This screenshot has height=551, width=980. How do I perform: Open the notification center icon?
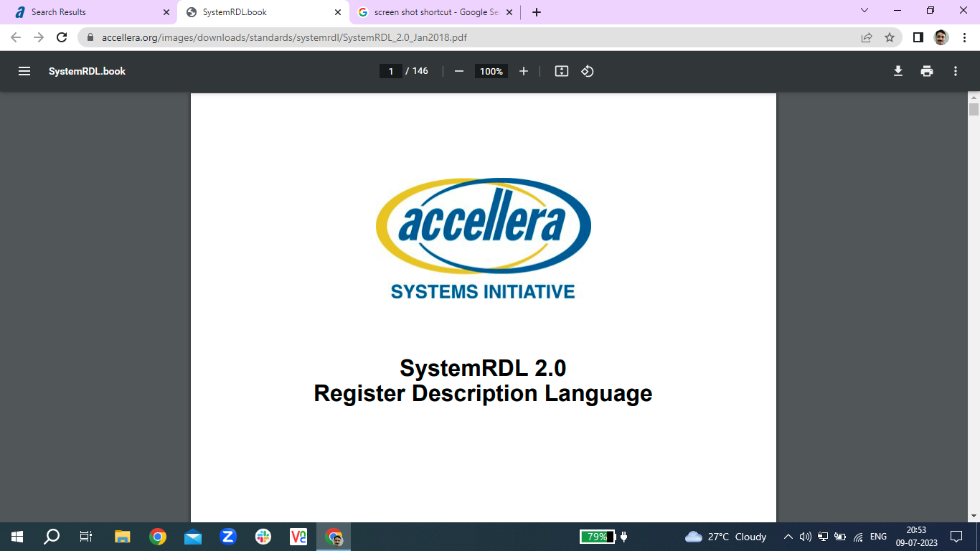tap(956, 537)
